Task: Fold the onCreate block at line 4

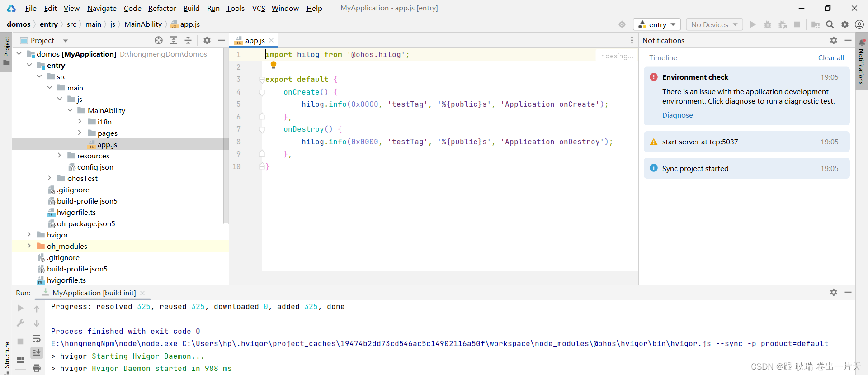Action: pos(262,92)
